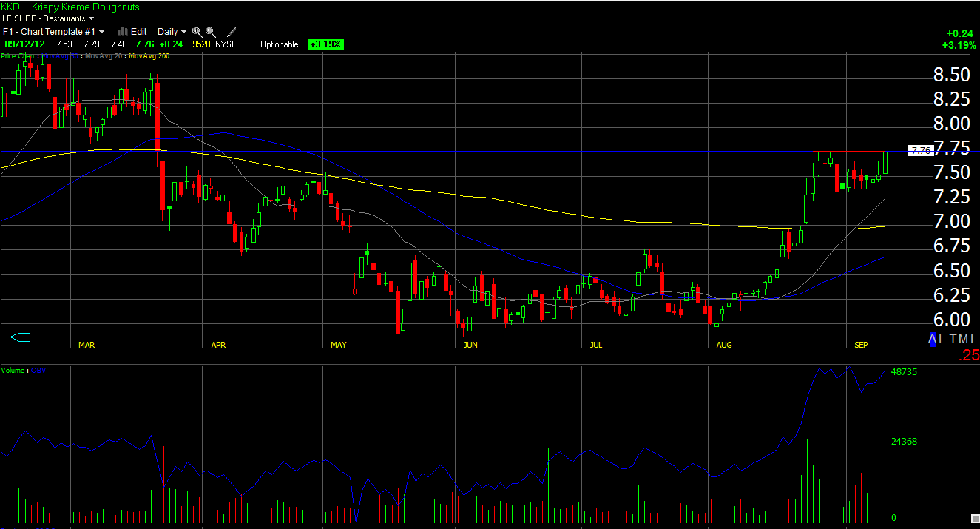Viewport: 980px width, 529px height.
Task: Click the JUL month label
Action: 597,346
